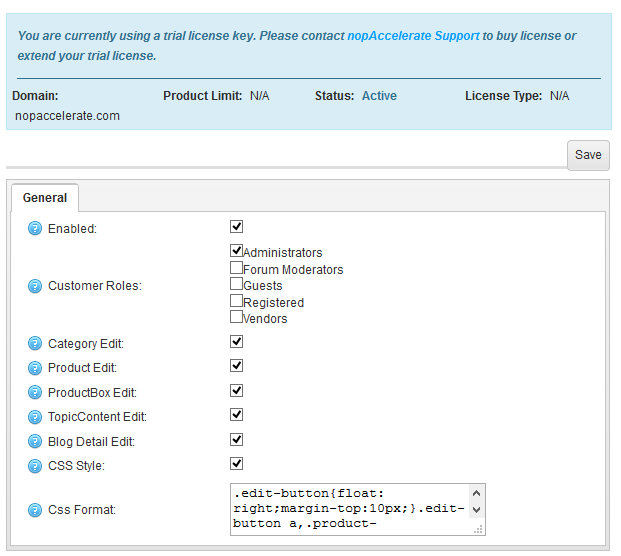Click help icon next to Blog Detail Edit
Image resolution: width=621 pixels, height=556 pixels.
coord(35,442)
